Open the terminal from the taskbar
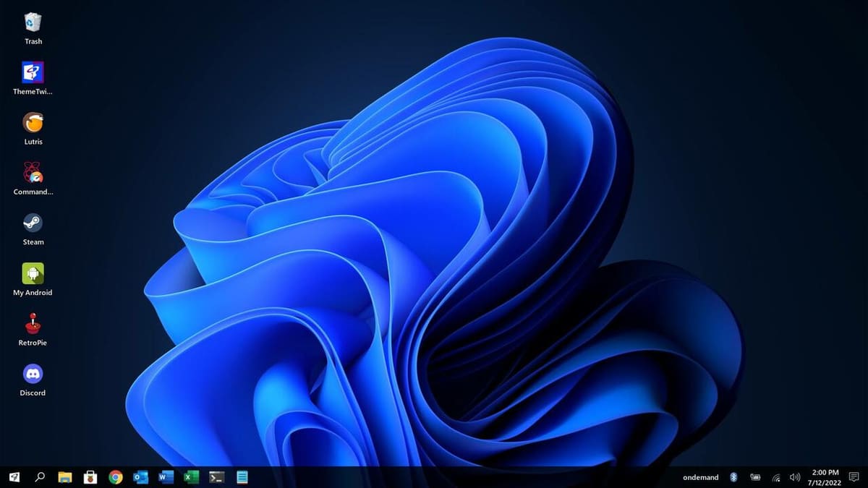 tap(216, 477)
